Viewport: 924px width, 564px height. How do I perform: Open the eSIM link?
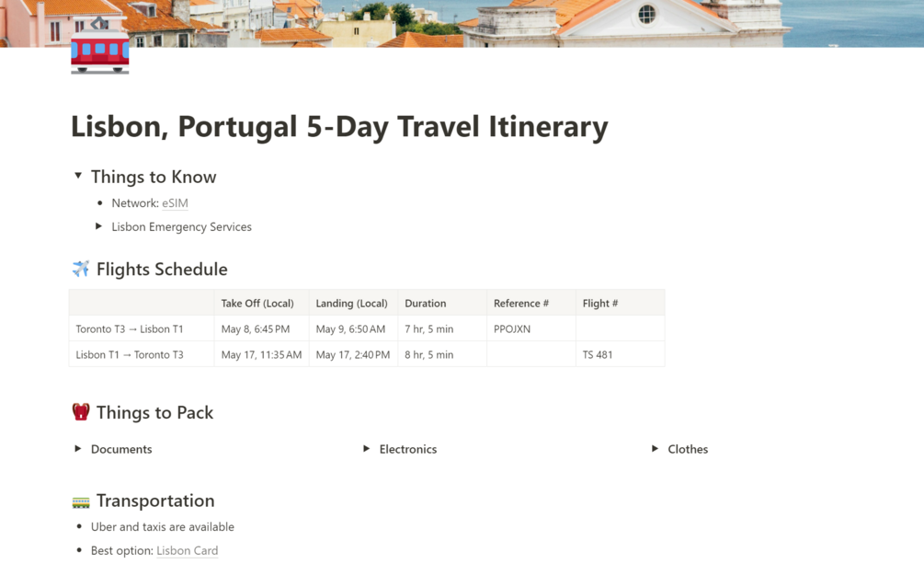[x=175, y=203]
